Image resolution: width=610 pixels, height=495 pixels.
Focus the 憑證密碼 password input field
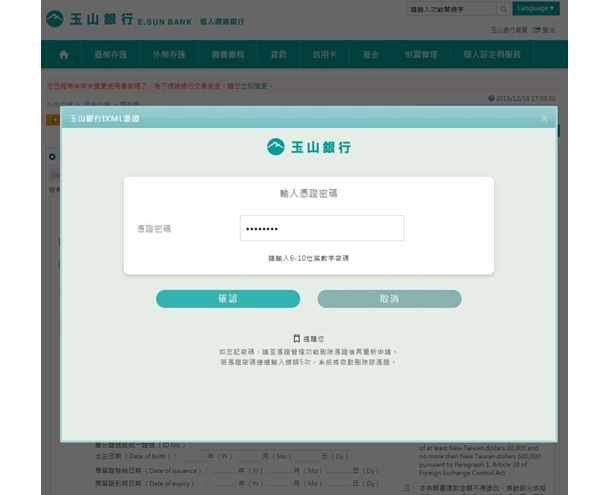[x=322, y=228]
